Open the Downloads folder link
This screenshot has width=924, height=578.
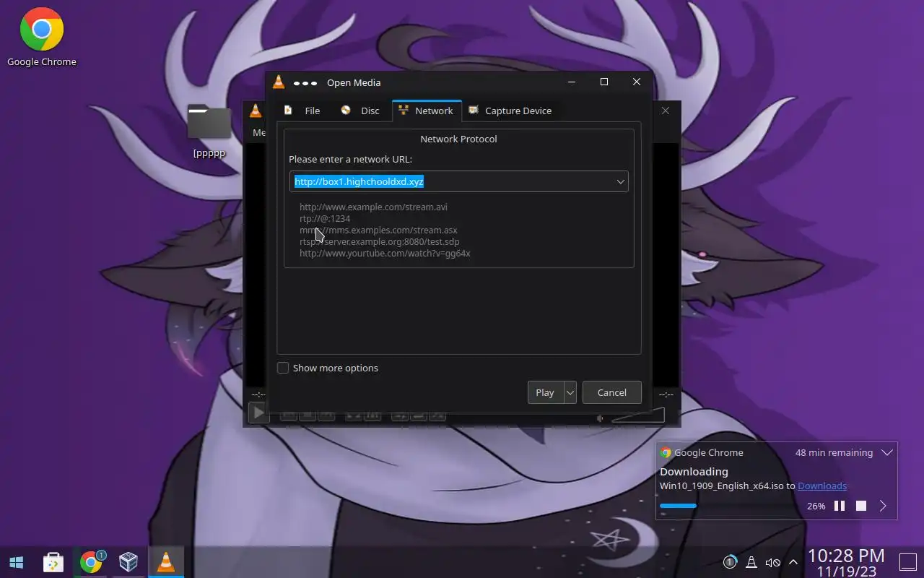tap(822, 486)
